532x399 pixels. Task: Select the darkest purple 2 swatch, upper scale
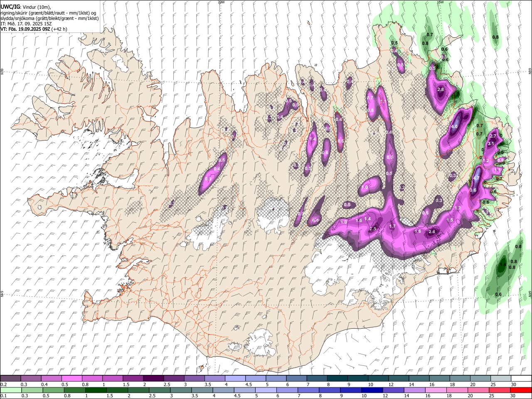[153, 378]
